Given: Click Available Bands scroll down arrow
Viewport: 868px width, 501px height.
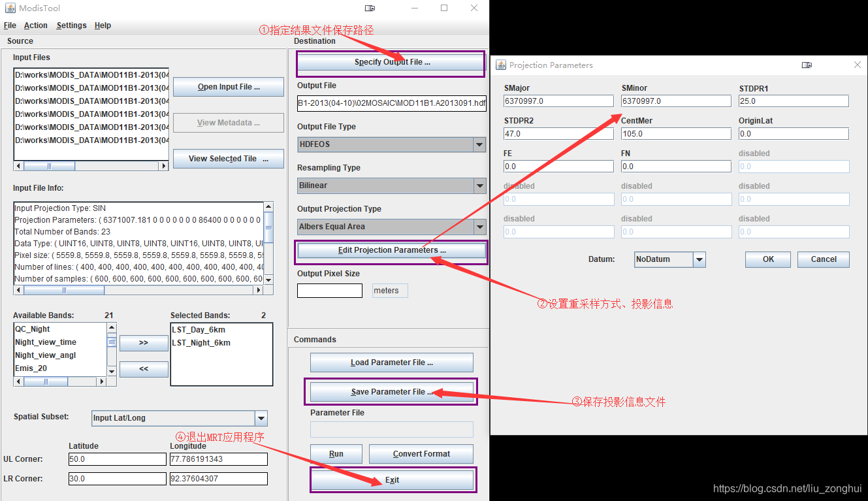Looking at the screenshot, I should [112, 372].
